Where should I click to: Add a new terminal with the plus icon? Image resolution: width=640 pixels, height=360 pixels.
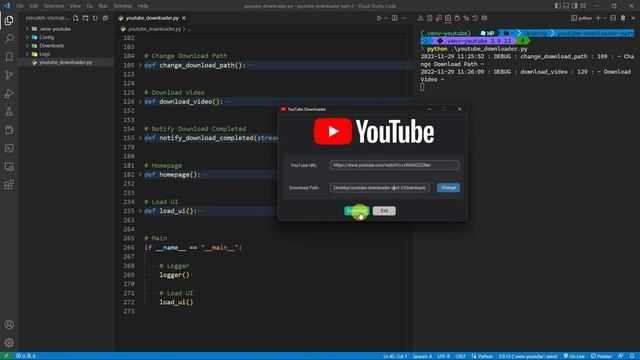click(x=598, y=18)
